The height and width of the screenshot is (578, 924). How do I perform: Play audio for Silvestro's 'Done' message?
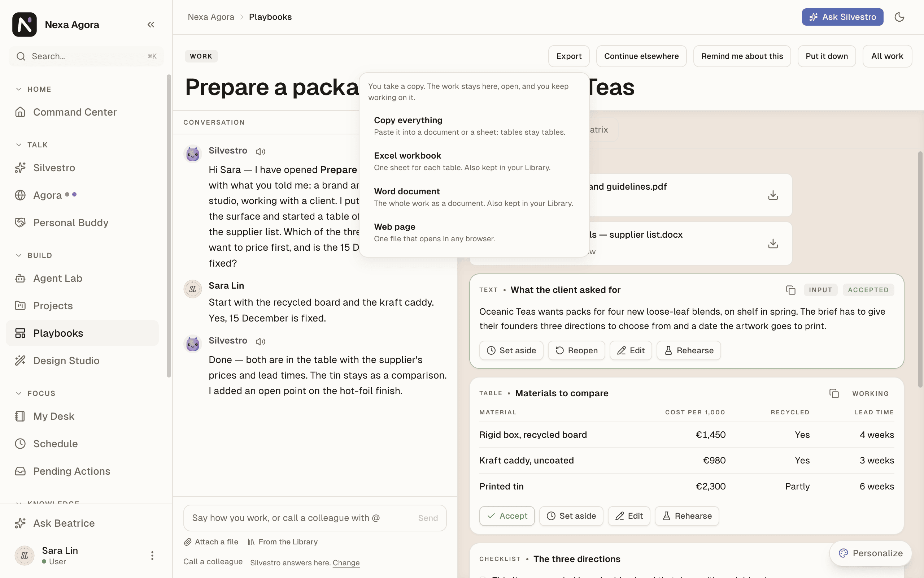(260, 341)
